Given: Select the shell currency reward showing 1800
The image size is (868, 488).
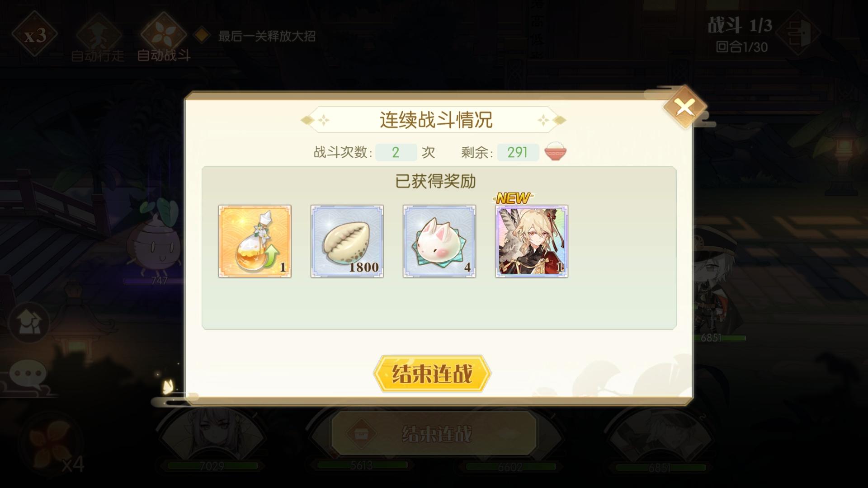Looking at the screenshot, I should (x=347, y=241).
